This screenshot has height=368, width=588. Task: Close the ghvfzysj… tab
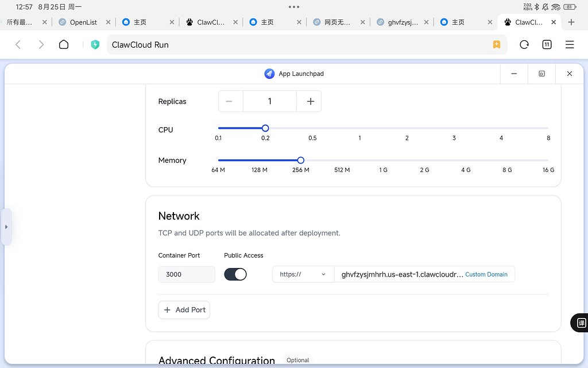click(x=427, y=22)
